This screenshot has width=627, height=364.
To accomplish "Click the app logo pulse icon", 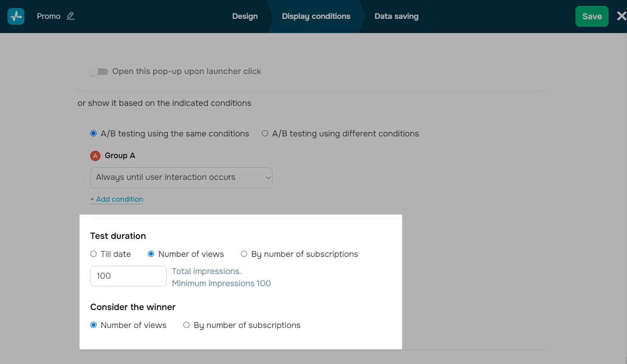I will [16, 16].
